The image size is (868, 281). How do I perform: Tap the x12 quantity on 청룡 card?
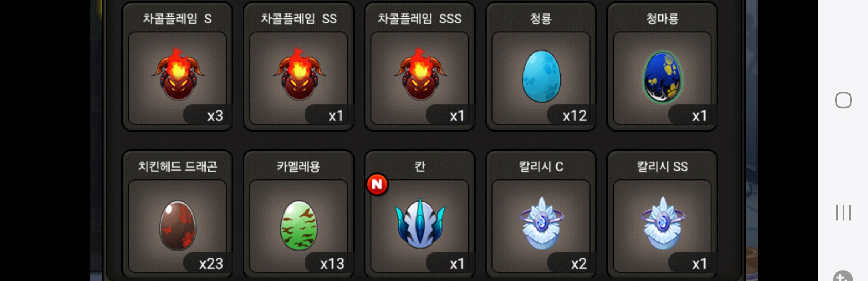tap(575, 116)
